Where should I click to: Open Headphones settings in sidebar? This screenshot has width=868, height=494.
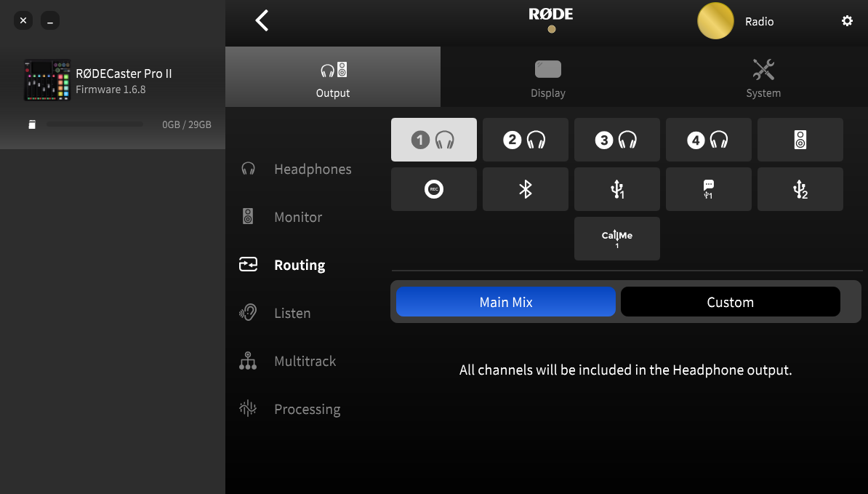click(312, 170)
